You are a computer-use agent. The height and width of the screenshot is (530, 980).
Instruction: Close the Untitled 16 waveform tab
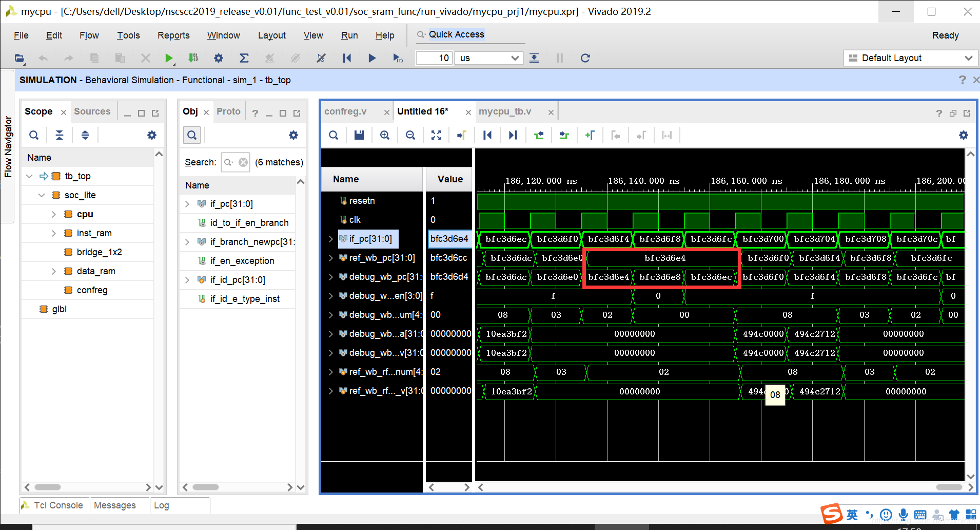tap(468, 112)
